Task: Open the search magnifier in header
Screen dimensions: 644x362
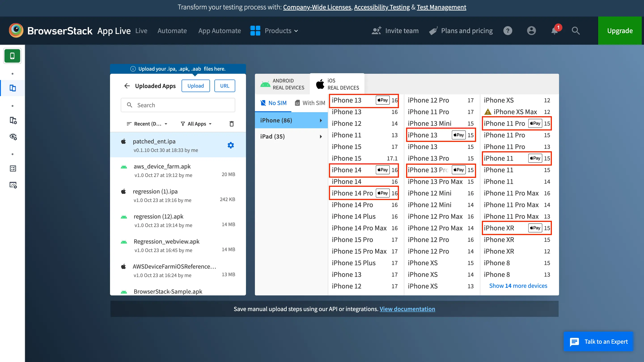Action: pyautogui.click(x=576, y=31)
